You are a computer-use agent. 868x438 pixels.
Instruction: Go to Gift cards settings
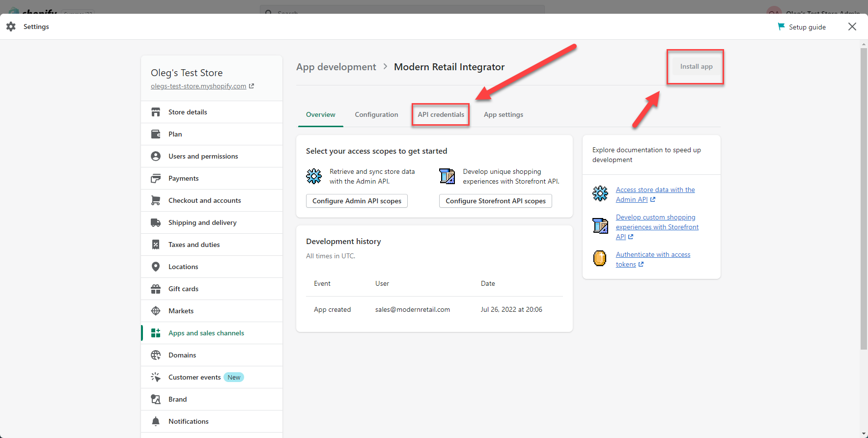(x=212, y=289)
